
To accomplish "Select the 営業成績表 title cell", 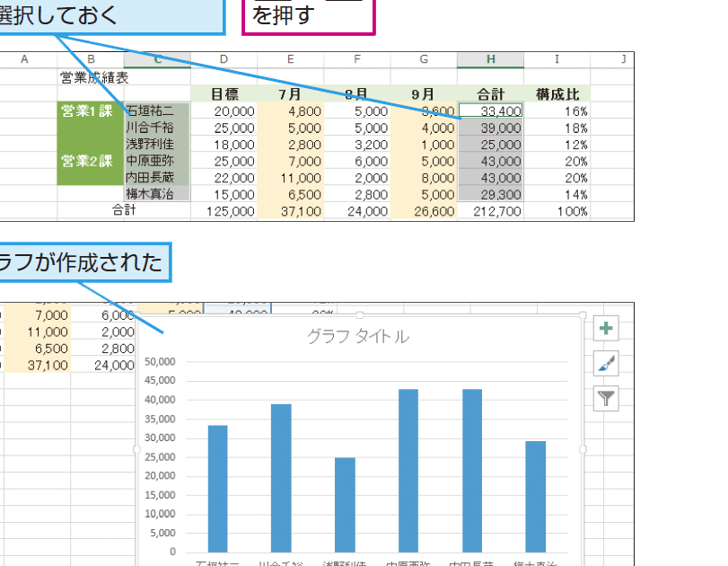I will coord(94,77).
